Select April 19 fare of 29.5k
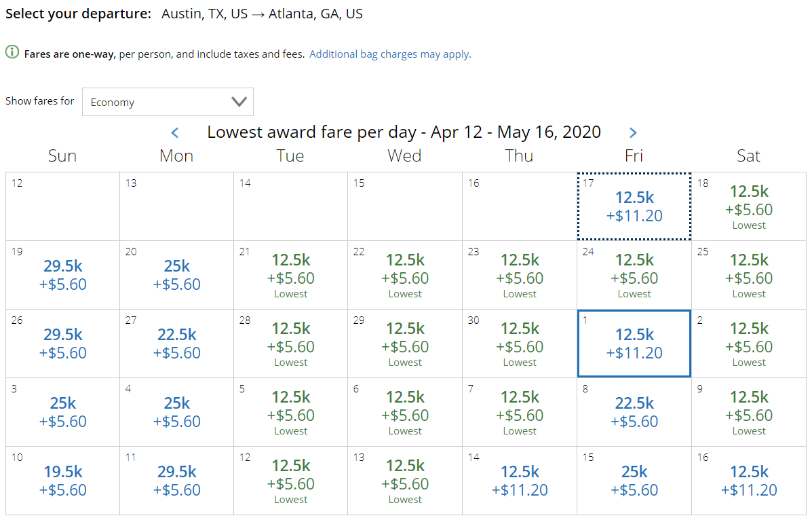Screen dimensions: 812x518 [62, 275]
